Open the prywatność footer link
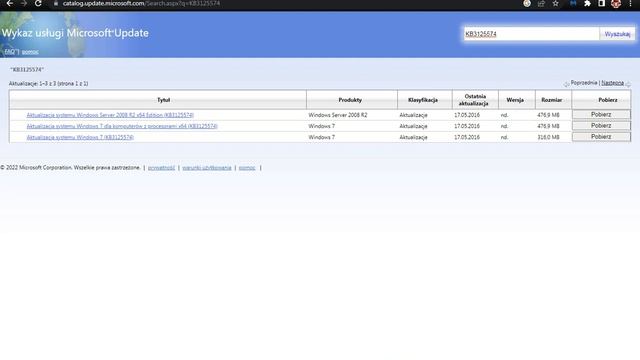Viewport: 640px width, 360px height. point(161,168)
